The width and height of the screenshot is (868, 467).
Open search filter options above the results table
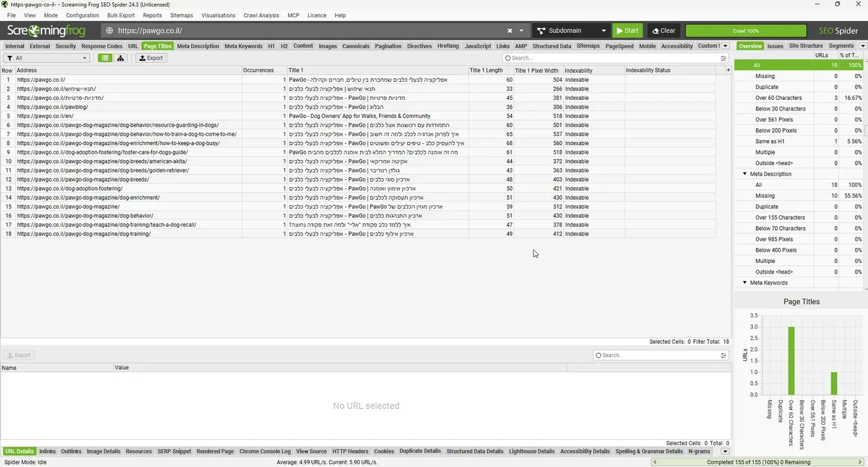pyautogui.click(x=724, y=58)
